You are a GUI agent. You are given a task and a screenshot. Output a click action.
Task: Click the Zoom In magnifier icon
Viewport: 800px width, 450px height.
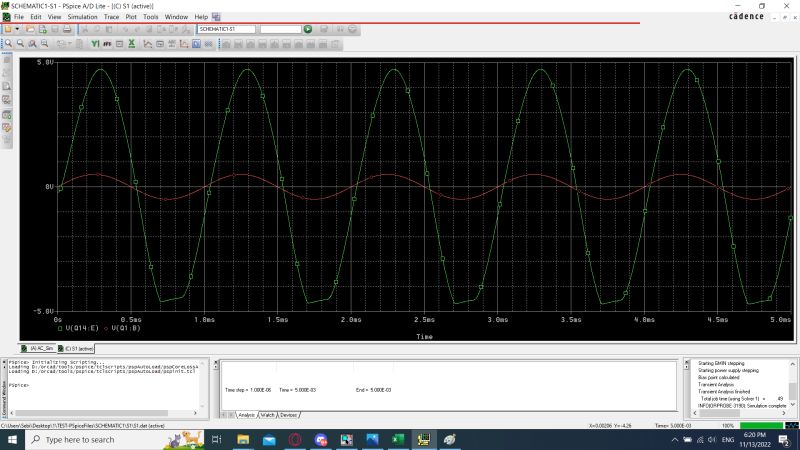click(x=8, y=44)
